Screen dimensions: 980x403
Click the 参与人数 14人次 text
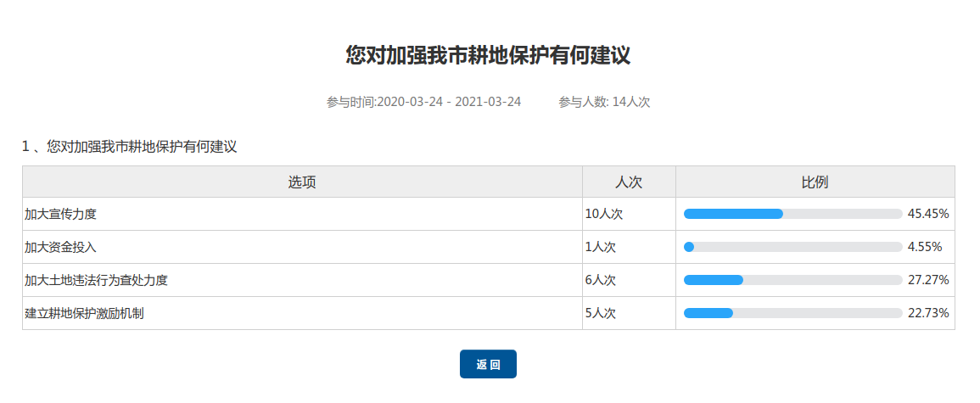pos(604,102)
